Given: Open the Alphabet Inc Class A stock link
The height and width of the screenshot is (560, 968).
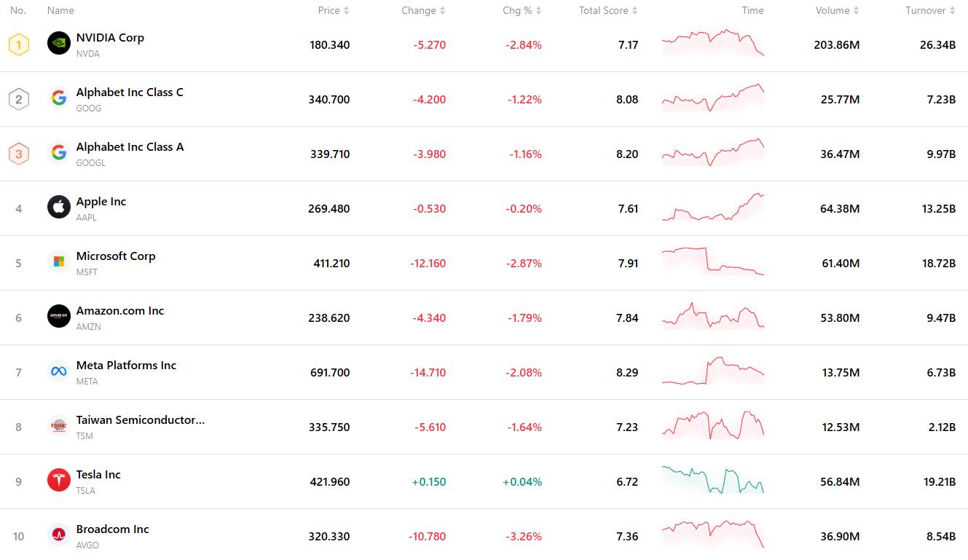Looking at the screenshot, I should pyautogui.click(x=130, y=147).
